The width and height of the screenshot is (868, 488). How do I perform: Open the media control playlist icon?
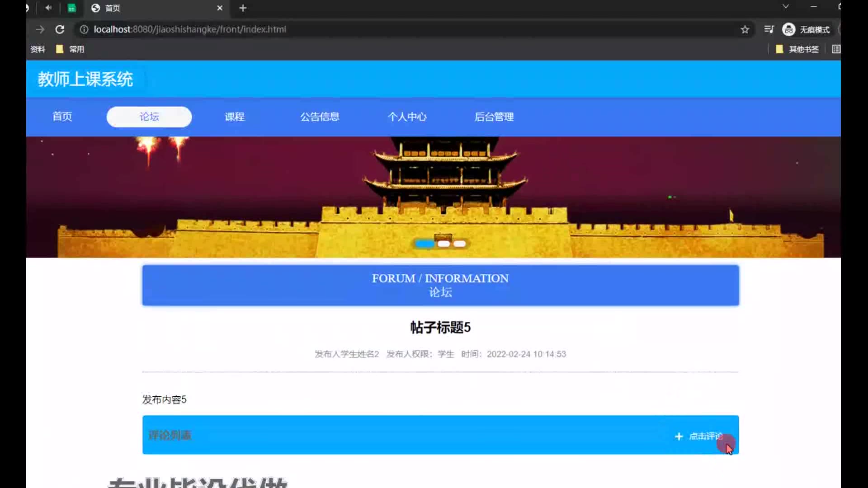pos(769,29)
